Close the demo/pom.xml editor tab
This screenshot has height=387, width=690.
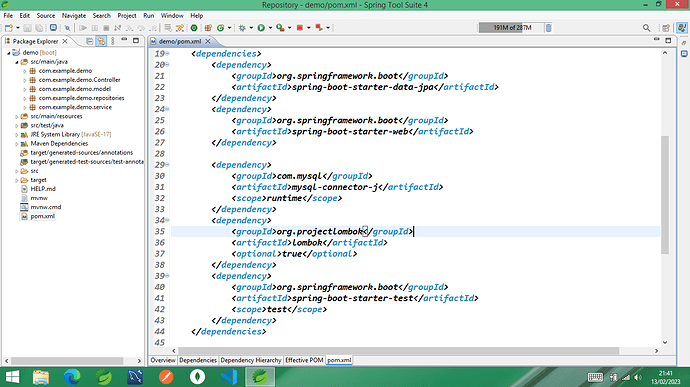[x=208, y=41]
